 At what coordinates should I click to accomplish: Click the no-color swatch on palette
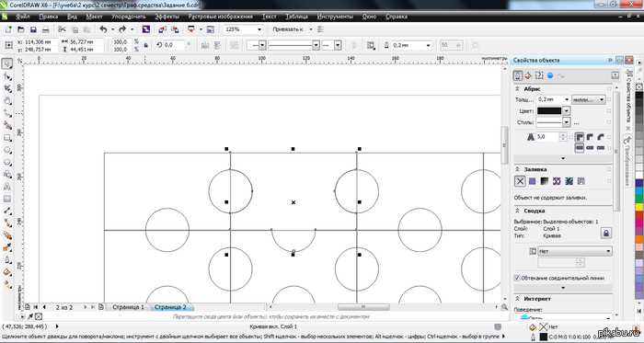(639, 86)
